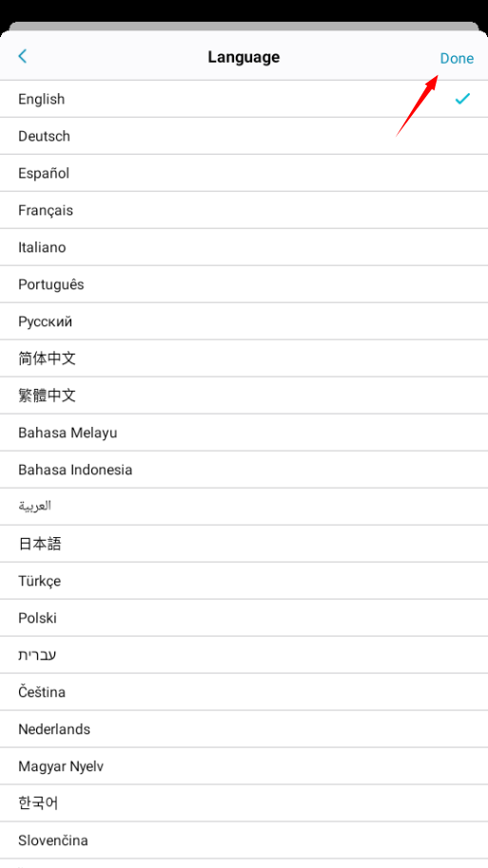Pick Nederlands as the language
This screenshot has height=868, width=488.
[244, 729]
